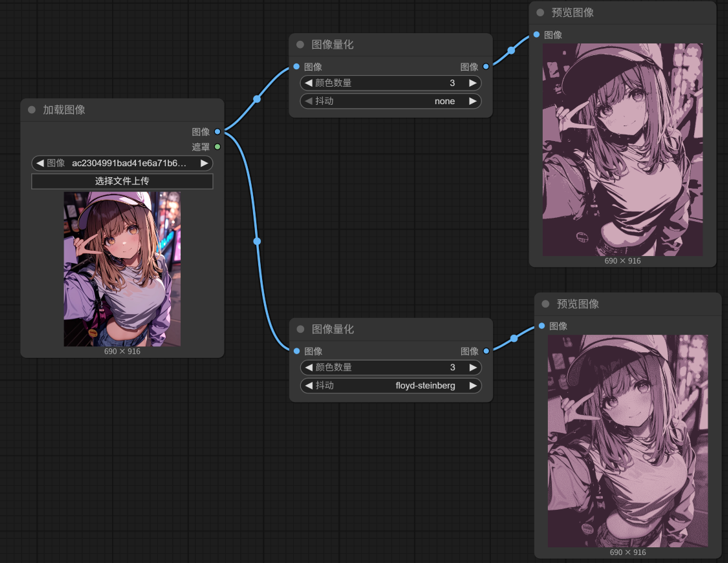Switch 抖动 floyd-steinberg to next option

click(x=473, y=386)
